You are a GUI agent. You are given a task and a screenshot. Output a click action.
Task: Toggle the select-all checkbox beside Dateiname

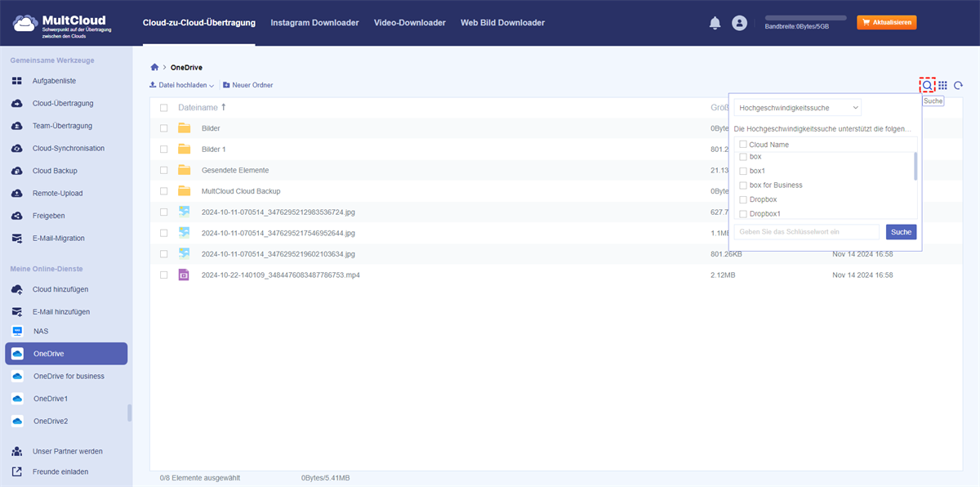[x=164, y=108]
